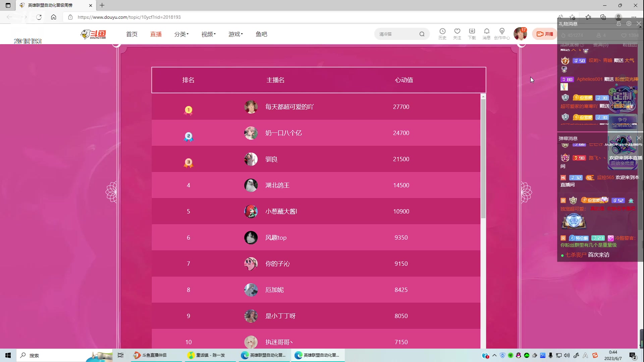Click the user avatar in Douyu header
644x362 pixels.
[x=520, y=34]
